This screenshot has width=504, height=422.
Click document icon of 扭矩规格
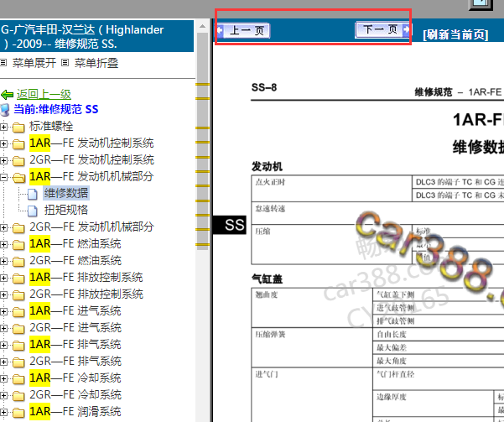[33, 211]
